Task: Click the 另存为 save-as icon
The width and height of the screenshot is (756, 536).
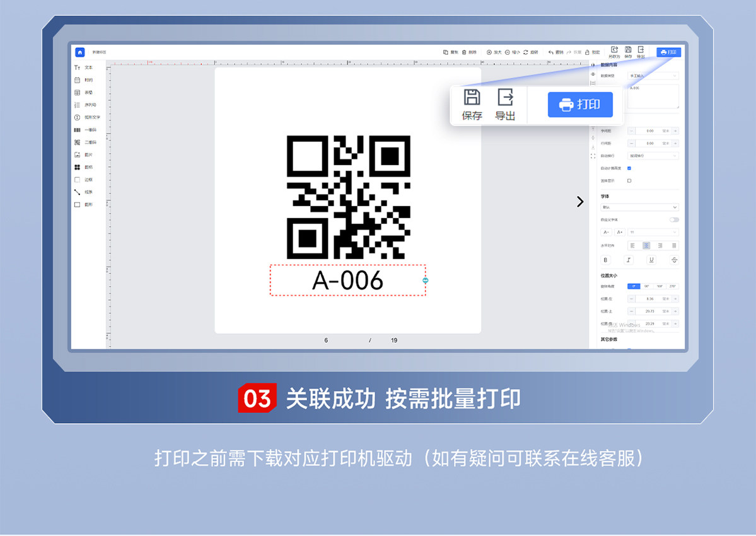Action: tap(614, 50)
